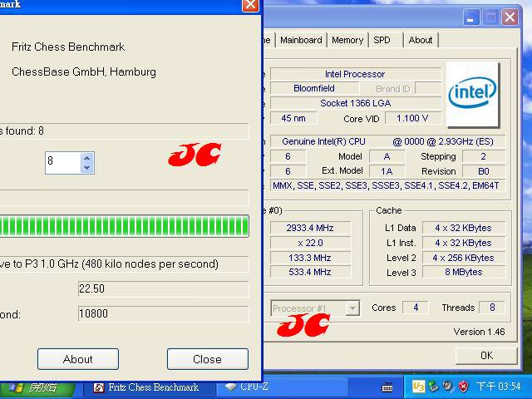Screen dimensions: 532x399
Task: Click the ChessBase GmbH, Hamburg text
Action: (84, 72)
